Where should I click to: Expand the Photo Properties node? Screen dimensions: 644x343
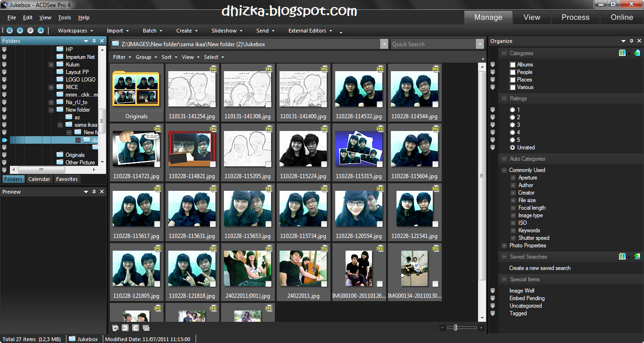[504, 245]
